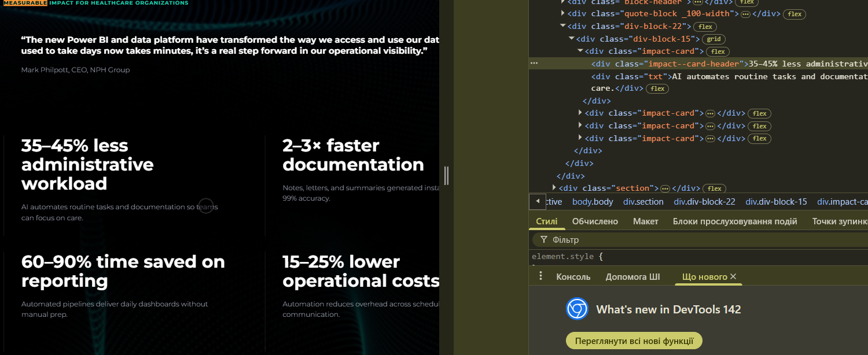868x355 pixels.
Task: Toggle the grid badge on div-block-15 row
Action: [x=713, y=39]
